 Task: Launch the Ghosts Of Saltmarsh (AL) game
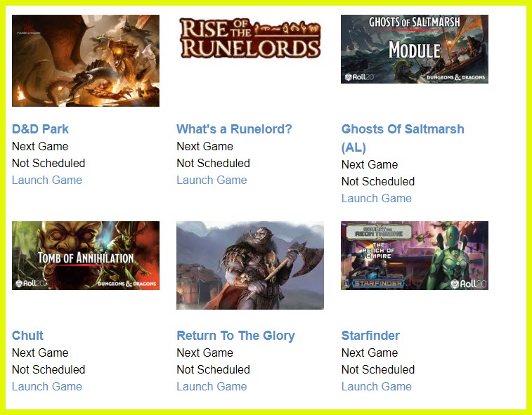click(x=377, y=198)
